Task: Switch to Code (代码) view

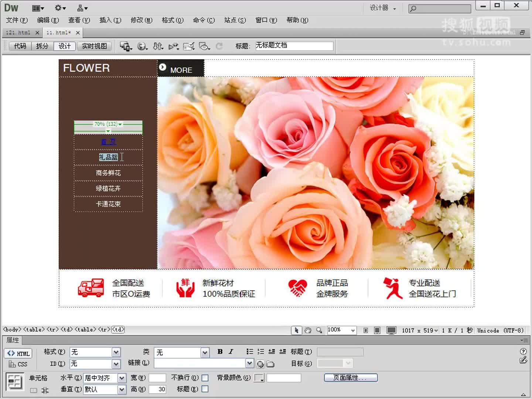Action: [x=20, y=46]
